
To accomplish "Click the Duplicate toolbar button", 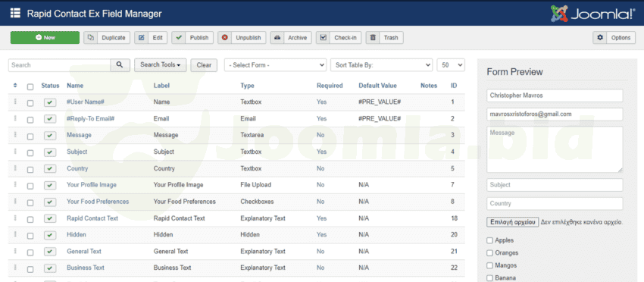I will 107,37.
